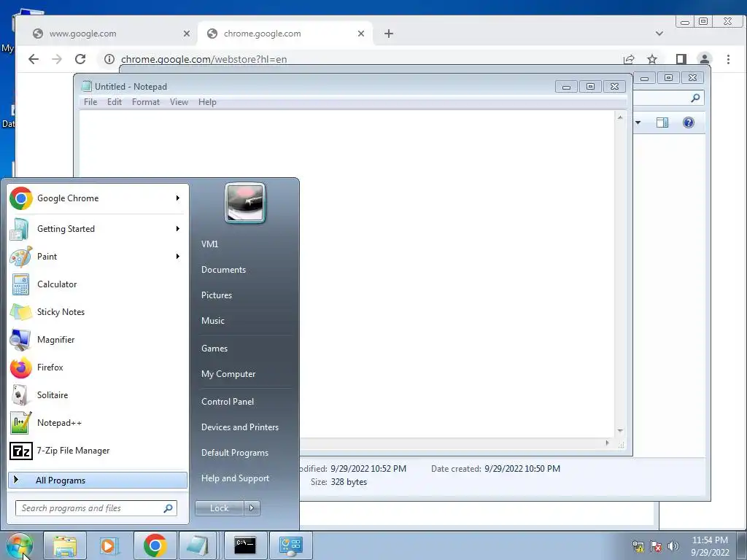Launch Notepad++ from the Start menu
This screenshot has height=560, width=747.
(x=98, y=423)
